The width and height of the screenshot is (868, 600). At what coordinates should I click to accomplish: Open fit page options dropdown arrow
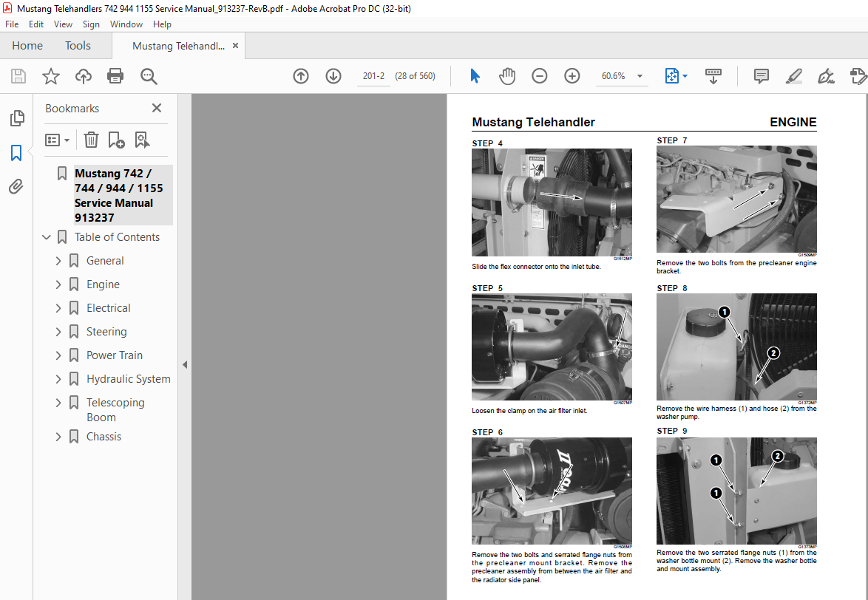pos(685,76)
